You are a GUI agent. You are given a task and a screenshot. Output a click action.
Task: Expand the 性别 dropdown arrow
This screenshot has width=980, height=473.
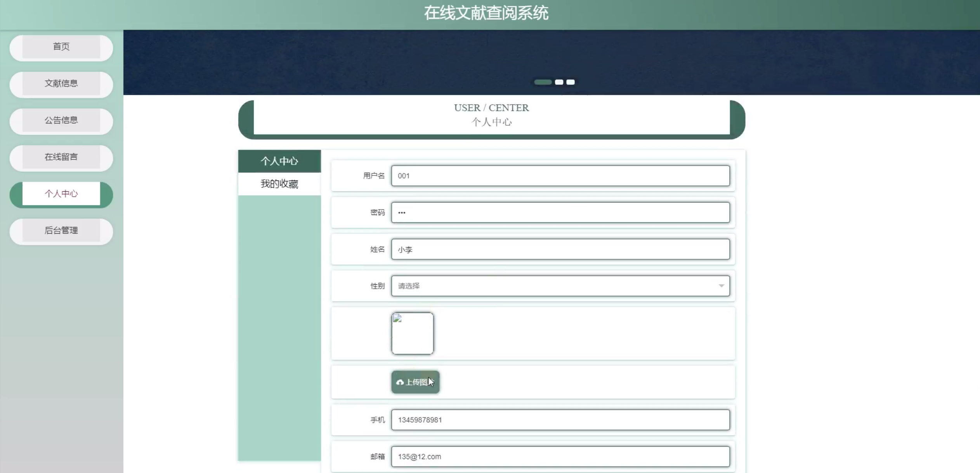(721, 286)
